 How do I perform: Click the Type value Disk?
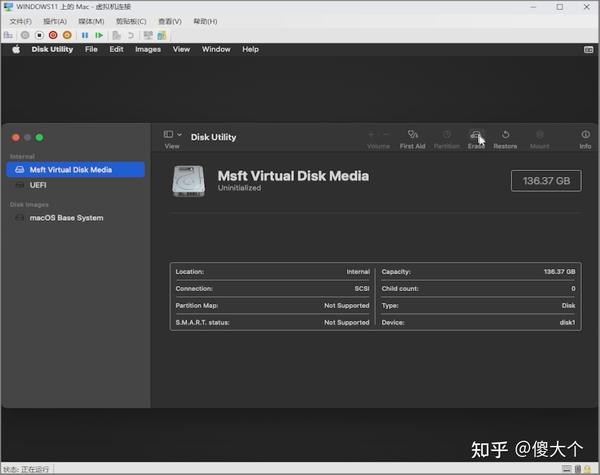[x=569, y=305]
